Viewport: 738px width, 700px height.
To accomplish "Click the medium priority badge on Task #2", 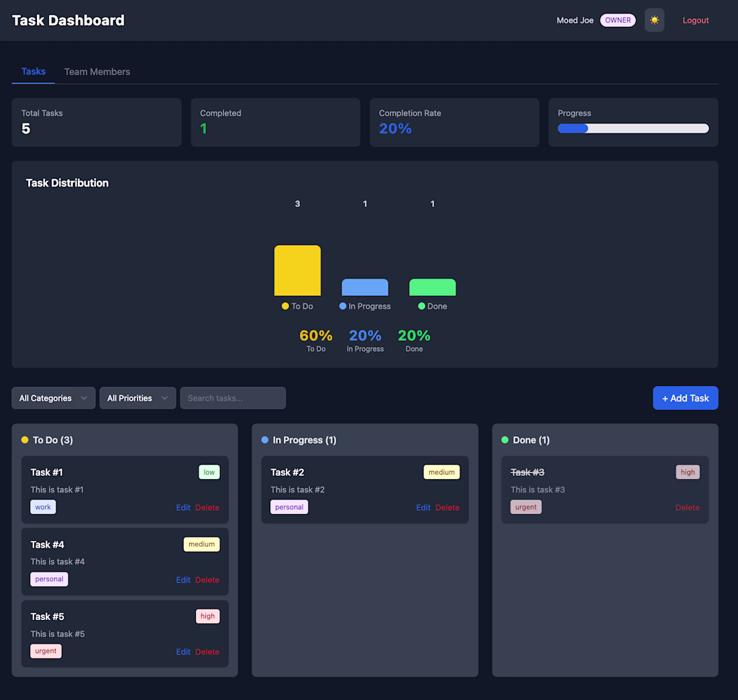I will (441, 472).
